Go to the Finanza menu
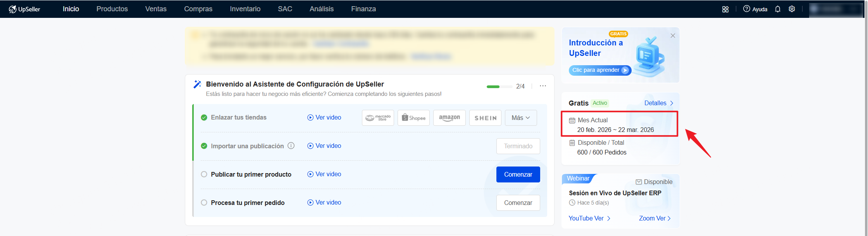Screen dimensions: 868x236 pyautogui.click(x=363, y=9)
